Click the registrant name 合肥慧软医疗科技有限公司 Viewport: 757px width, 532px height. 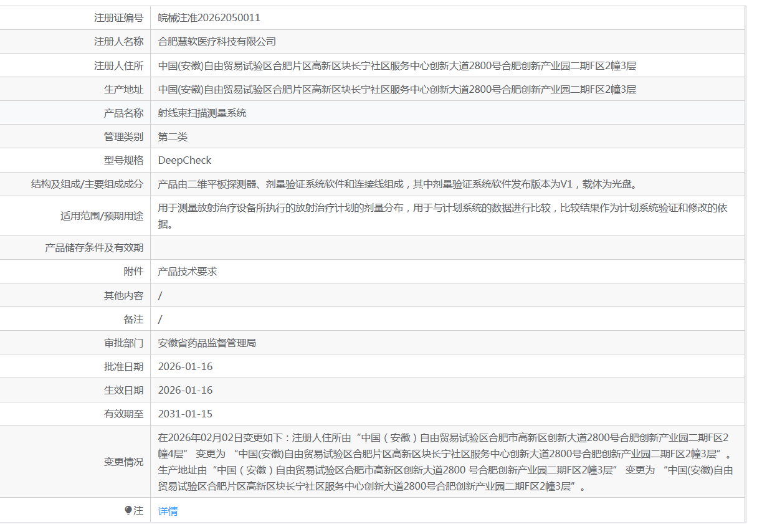(x=217, y=42)
